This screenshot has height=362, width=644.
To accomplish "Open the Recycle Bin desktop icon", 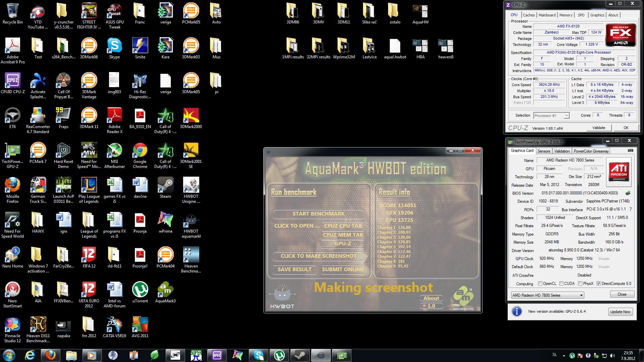I will click(x=13, y=14).
